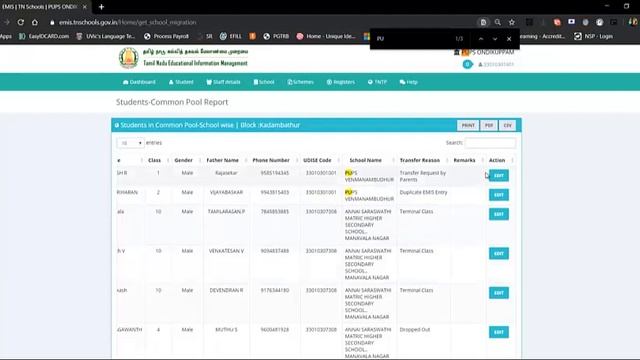Edit the TAMILARASAN.P row entry
The height and width of the screenshot is (360, 640).
tap(499, 214)
